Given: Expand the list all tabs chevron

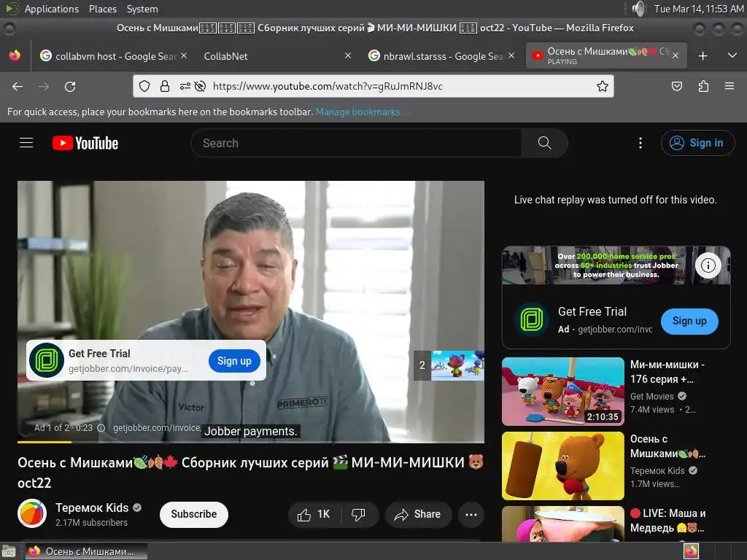Looking at the screenshot, I should click(x=732, y=55).
